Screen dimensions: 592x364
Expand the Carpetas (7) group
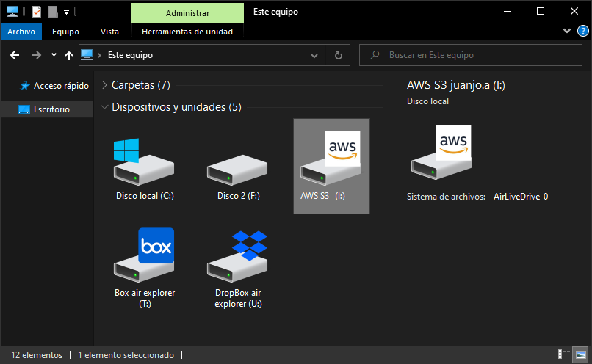104,85
